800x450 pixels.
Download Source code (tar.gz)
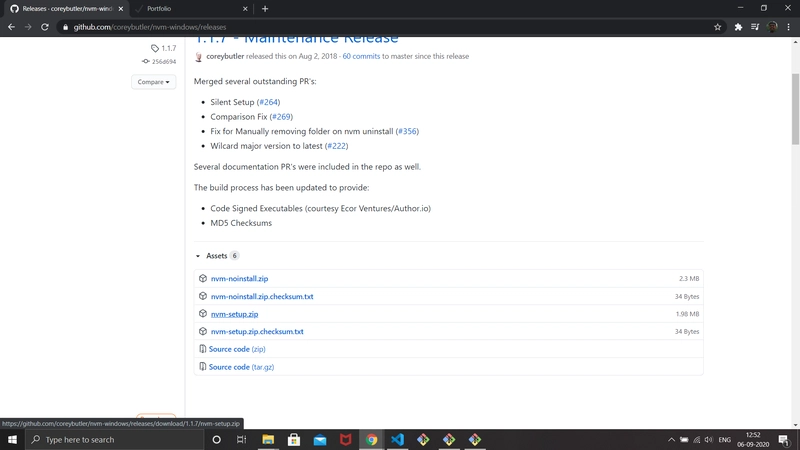click(241, 367)
